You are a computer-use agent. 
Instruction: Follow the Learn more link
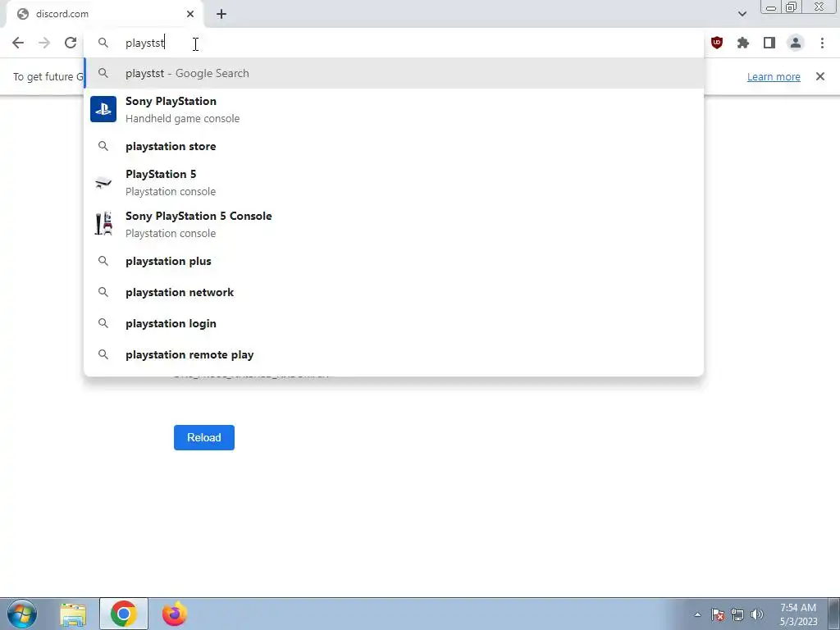point(774,76)
